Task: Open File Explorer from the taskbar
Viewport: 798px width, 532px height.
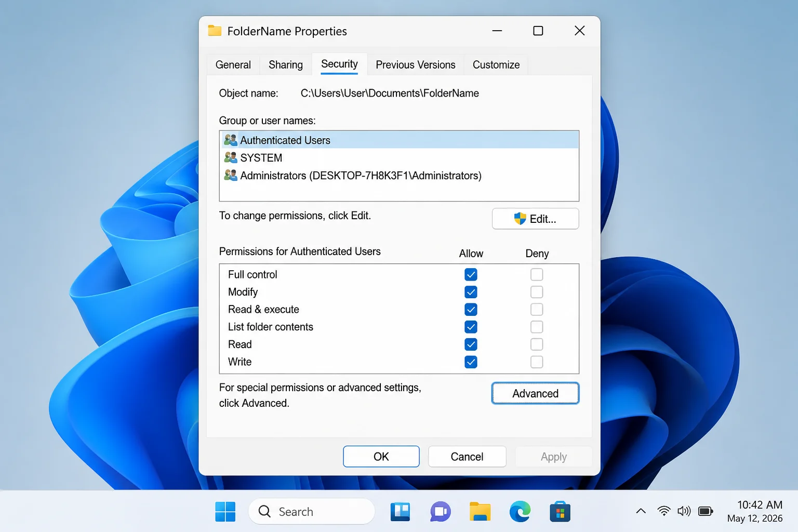Action: click(480, 512)
